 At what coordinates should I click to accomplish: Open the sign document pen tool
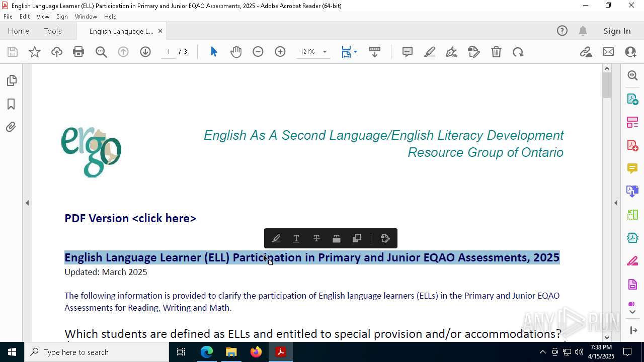tap(452, 52)
